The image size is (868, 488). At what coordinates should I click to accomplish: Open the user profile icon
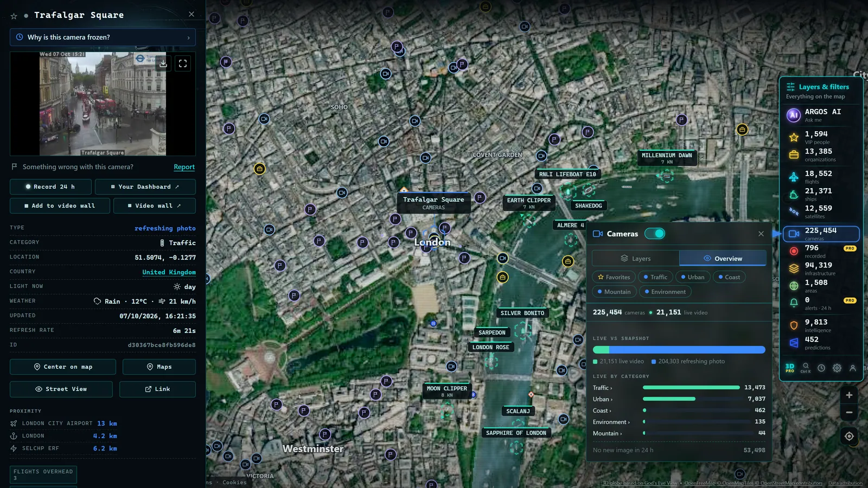(x=853, y=368)
